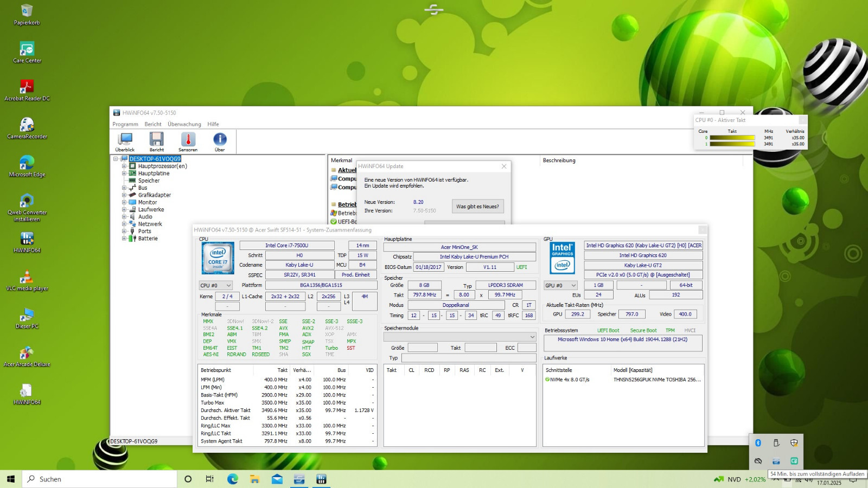Viewport: 868px width, 488px height.
Task: Click the Bericht save report toolbar icon
Action: click(x=157, y=142)
